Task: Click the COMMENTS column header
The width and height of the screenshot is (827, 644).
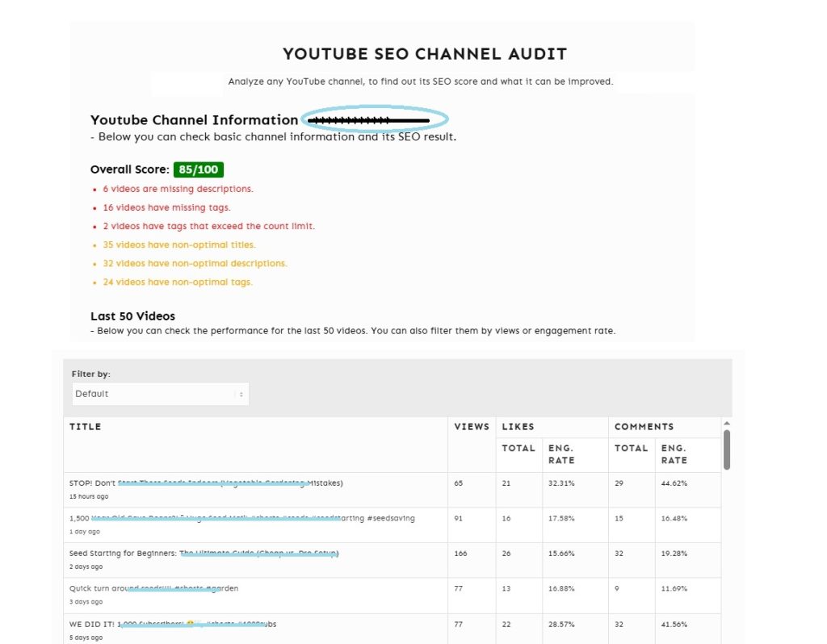Action: [644, 426]
